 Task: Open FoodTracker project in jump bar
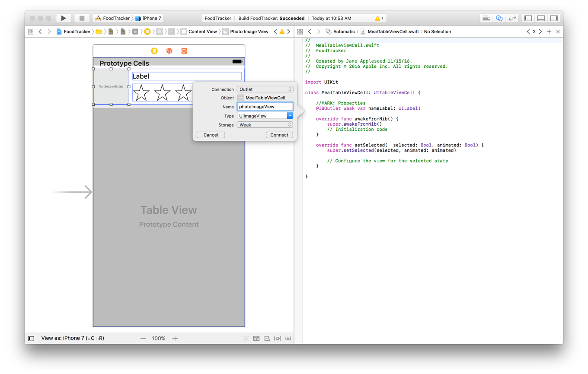(73, 32)
